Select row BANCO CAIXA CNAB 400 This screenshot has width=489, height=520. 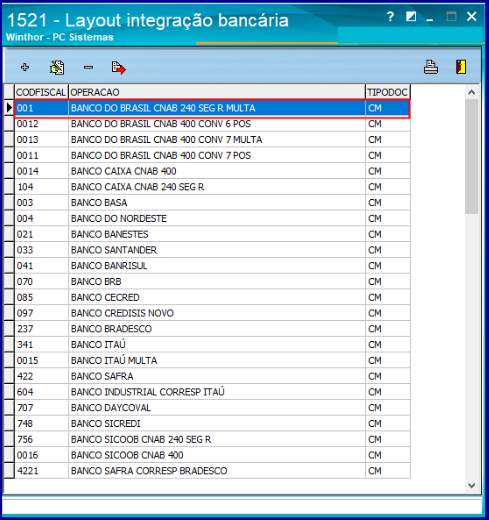pos(212,171)
